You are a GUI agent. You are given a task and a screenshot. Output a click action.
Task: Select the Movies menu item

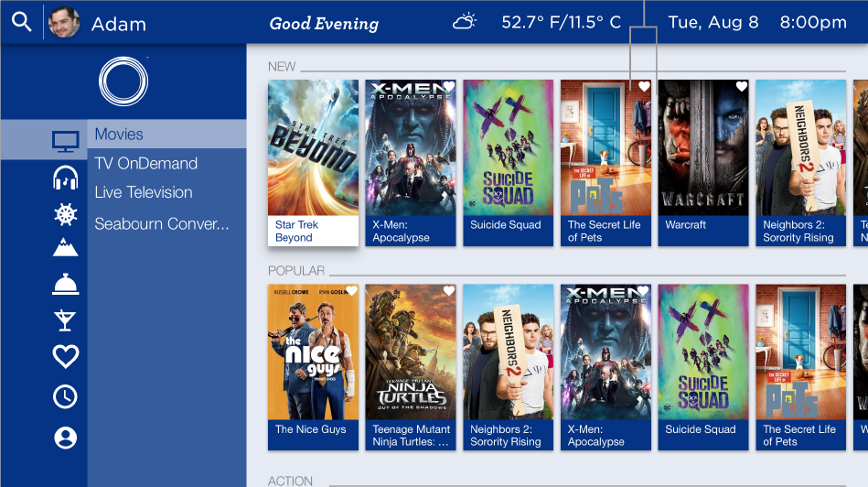pos(166,134)
